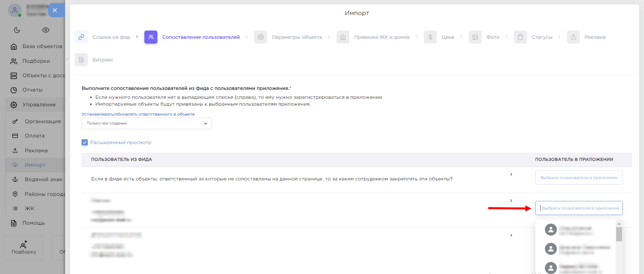The width and height of the screenshot is (644, 274).
Task: Toggle the eye visibility icon in sidebar
Action: click(x=46, y=30)
